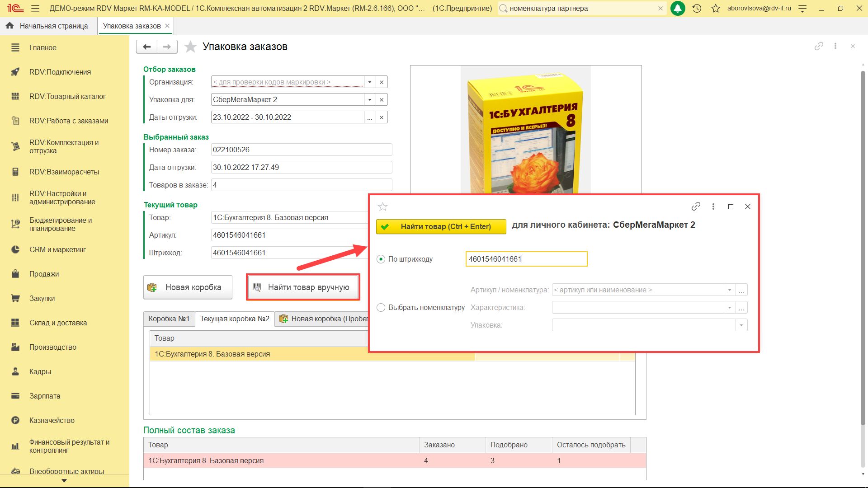The height and width of the screenshot is (488, 868).
Task: Expand the Организация dropdown list
Action: (370, 82)
